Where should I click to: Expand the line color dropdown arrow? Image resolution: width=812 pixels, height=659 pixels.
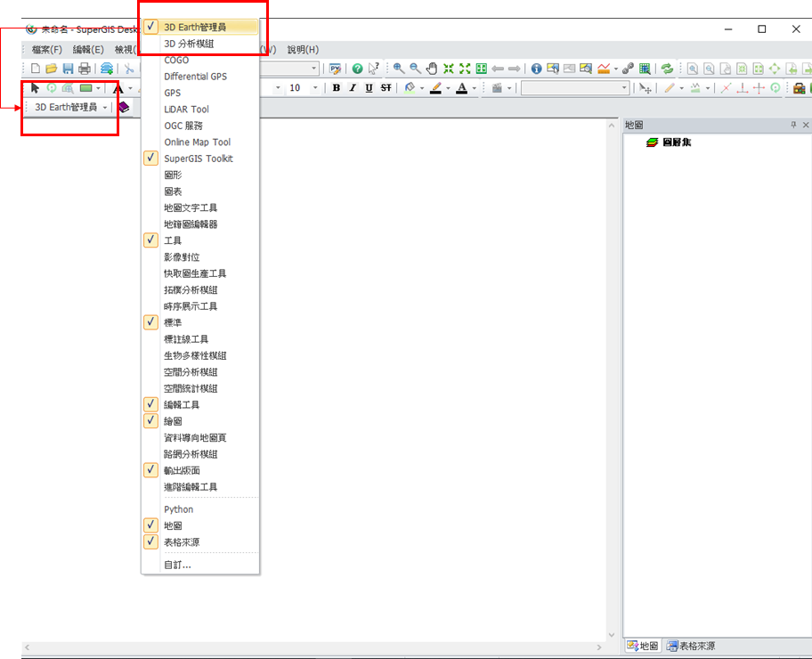tap(448, 88)
